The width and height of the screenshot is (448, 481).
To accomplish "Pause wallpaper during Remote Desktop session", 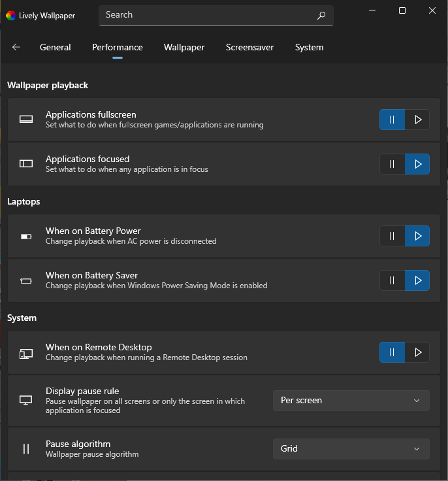I will 392,352.
